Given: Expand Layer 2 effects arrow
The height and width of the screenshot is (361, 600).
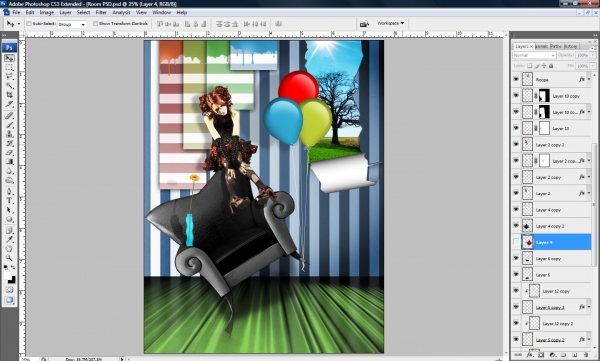Looking at the screenshot, I should point(589,193).
